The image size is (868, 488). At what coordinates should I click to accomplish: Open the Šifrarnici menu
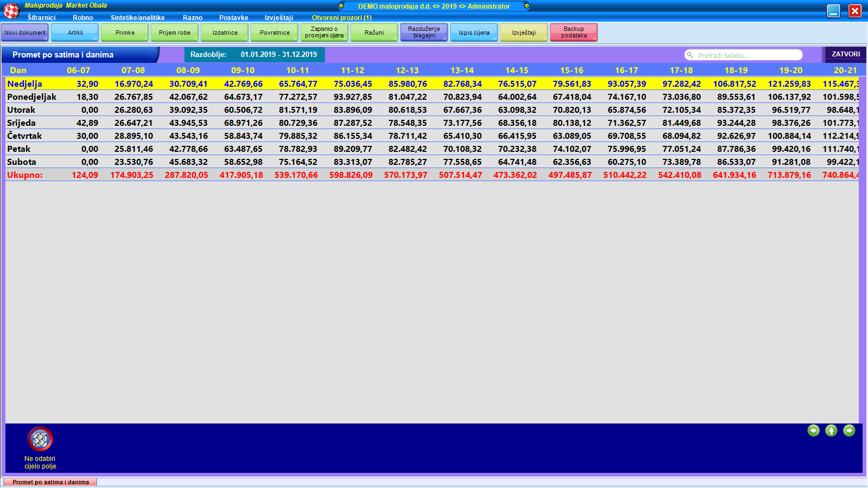41,18
